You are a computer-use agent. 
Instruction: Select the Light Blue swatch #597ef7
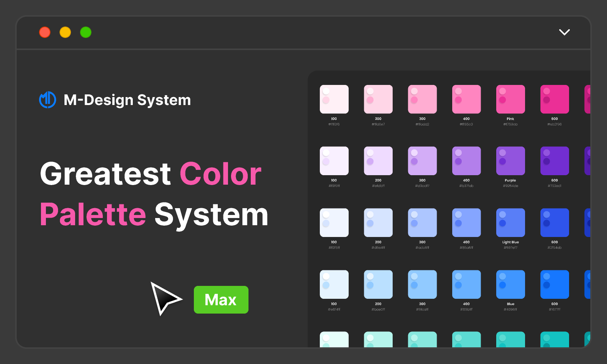pyautogui.click(x=510, y=222)
